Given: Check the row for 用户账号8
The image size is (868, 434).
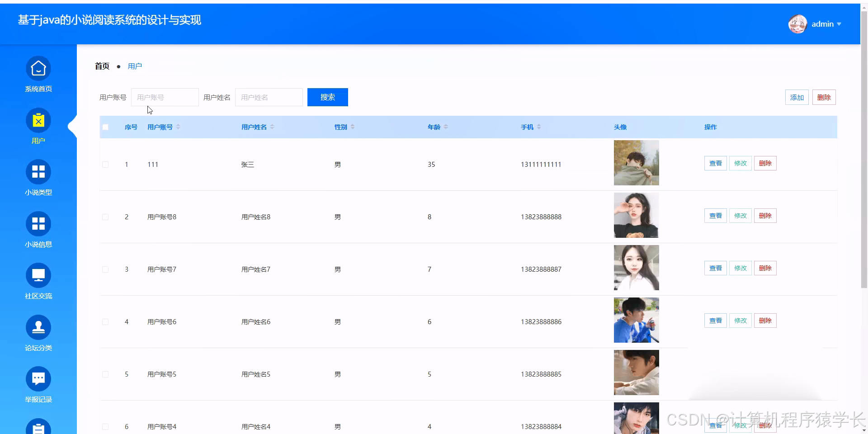Looking at the screenshot, I should (105, 217).
